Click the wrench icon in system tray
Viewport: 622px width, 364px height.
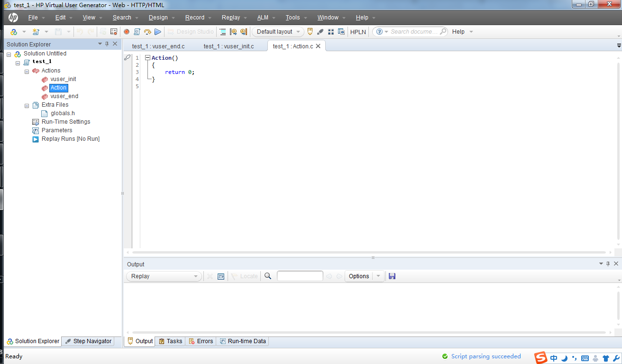tap(617, 358)
